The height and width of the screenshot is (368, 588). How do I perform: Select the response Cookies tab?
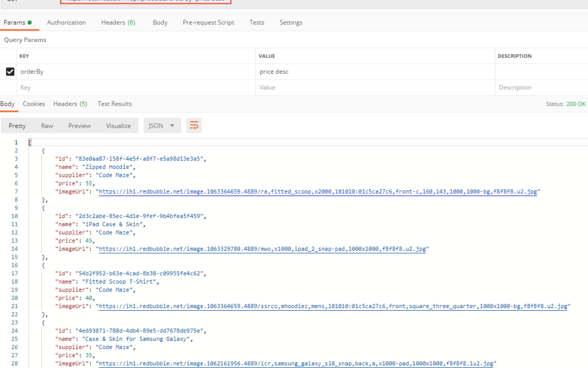coord(34,104)
